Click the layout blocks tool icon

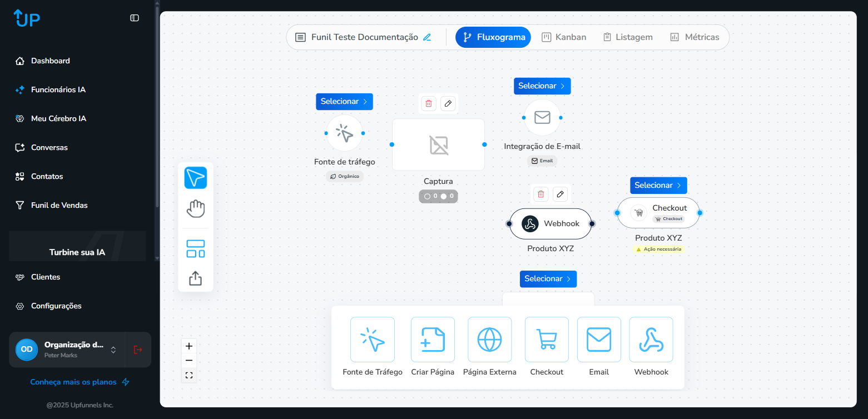pyautogui.click(x=195, y=248)
